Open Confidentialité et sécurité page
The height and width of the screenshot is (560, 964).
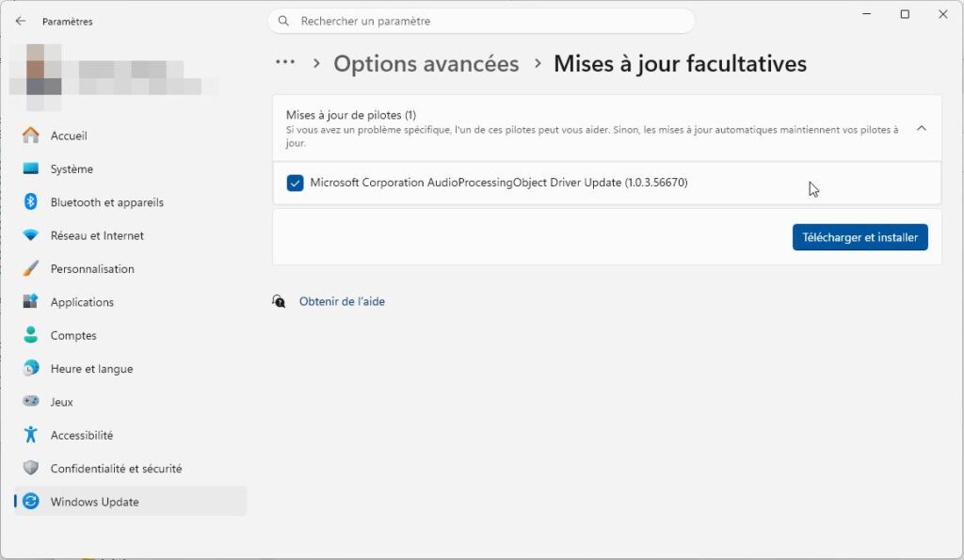(x=130, y=468)
